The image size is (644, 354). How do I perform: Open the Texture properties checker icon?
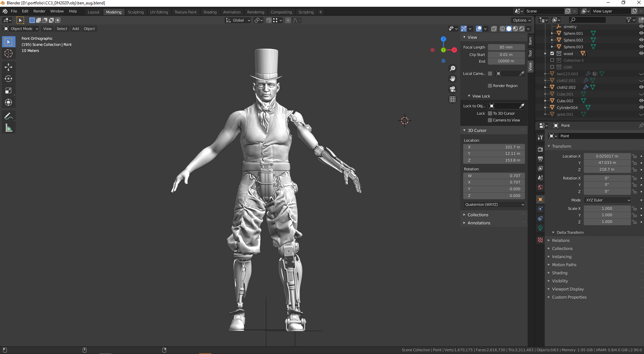(540, 240)
